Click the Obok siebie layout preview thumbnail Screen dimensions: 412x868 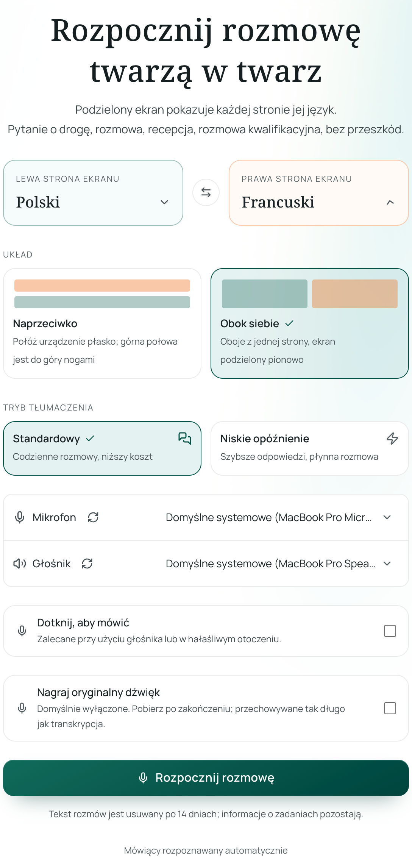click(x=310, y=294)
